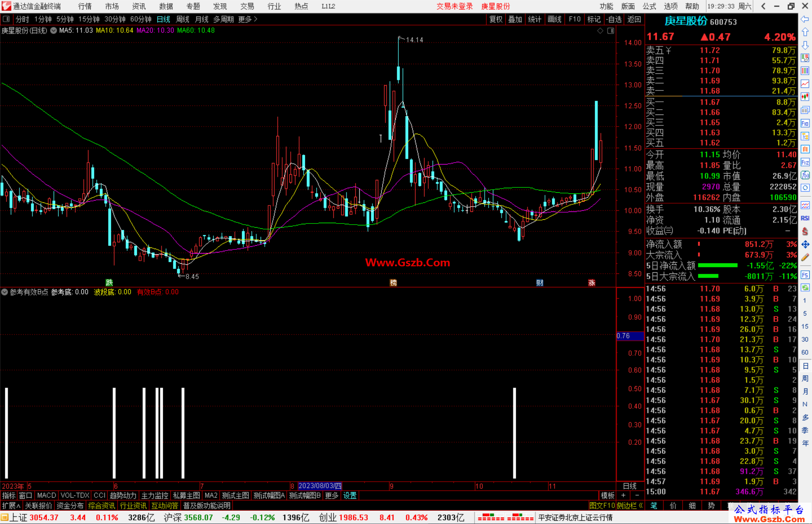Open the wavy lines indicator icon in sidebar
Image resolution: width=812 pixels, height=524 pixels.
(805, 205)
